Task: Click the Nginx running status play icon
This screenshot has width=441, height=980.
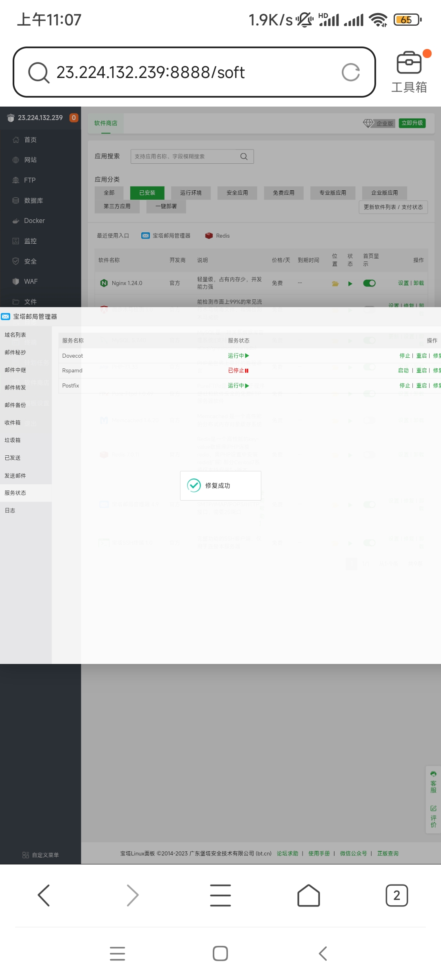Action: point(350,283)
